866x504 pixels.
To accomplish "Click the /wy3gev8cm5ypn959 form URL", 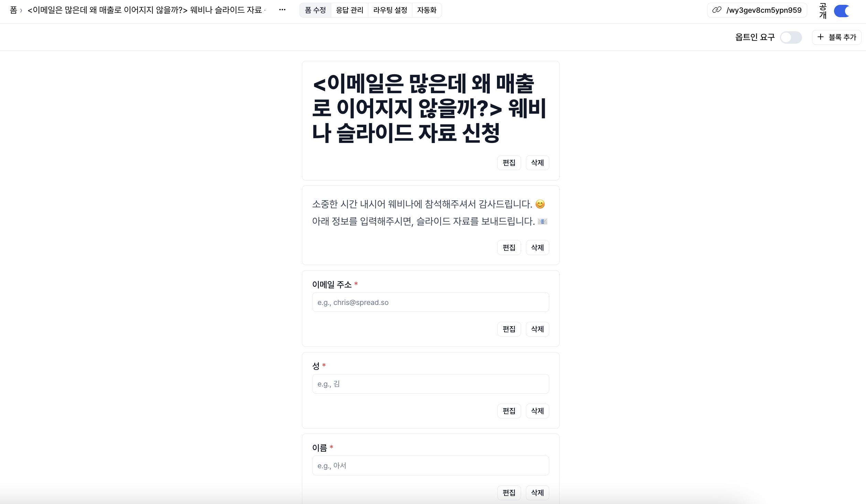I will click(x=764, y=10).
